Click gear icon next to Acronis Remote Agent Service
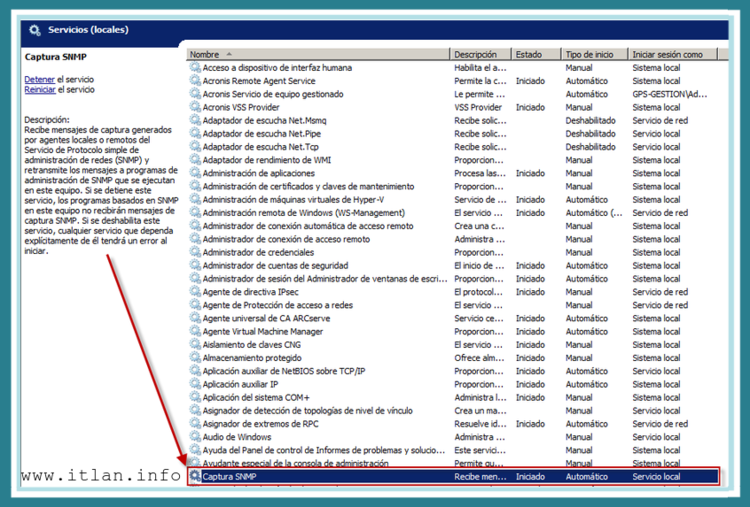 [x=195, y=81]
